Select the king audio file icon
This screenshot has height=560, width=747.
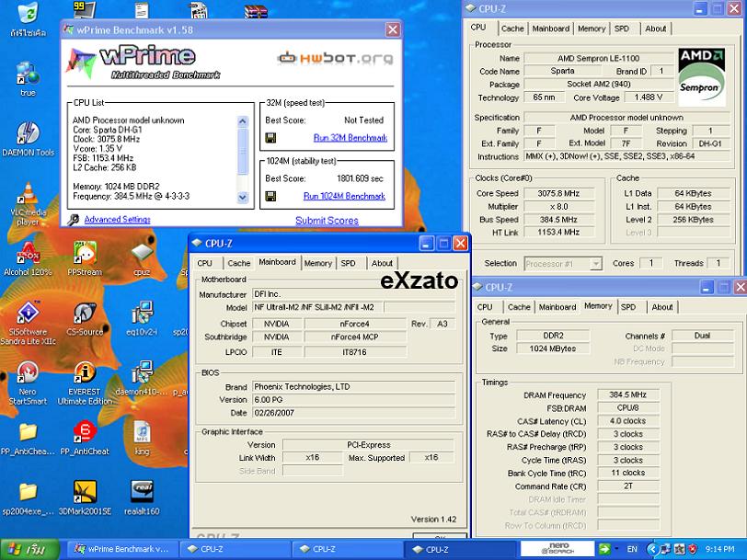click(142, 432)
